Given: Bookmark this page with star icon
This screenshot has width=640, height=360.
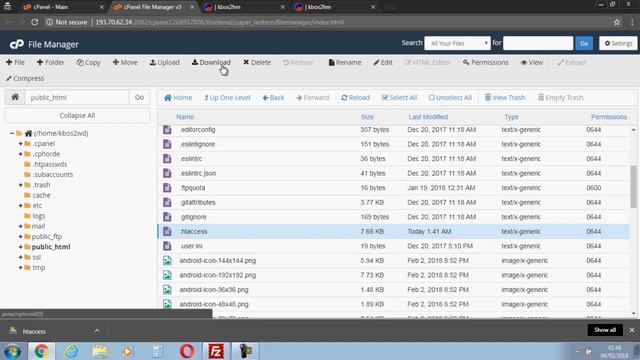Looking at the screenshot, I should click(x=617, y=22).
